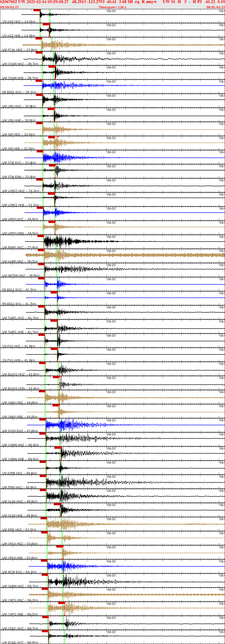Image resolution: width=225 pixels, height=644 pixels.
Task: Select the S pick flag on UW LOREZ HHE trace
Action: point(51,194)
